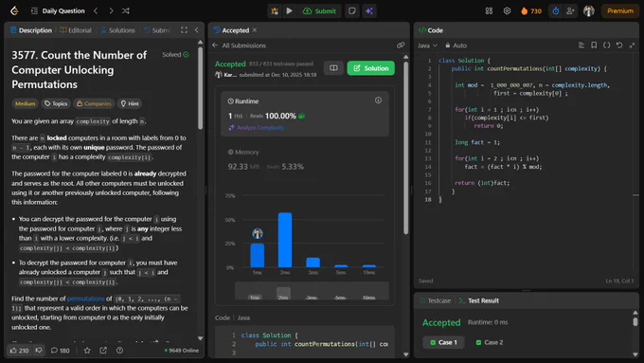
Task: Start the timer stopwatch icon
Action: (x=555, y=11)
